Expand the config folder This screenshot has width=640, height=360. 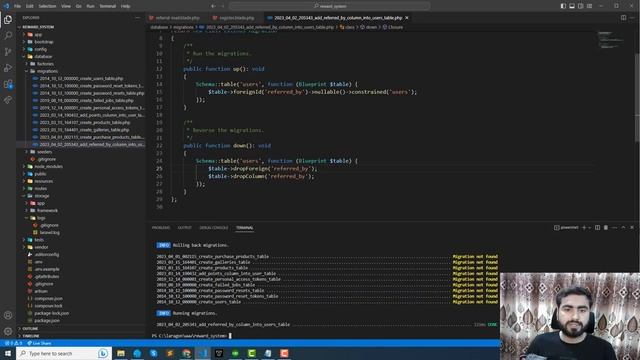click(x=40, y=49)
